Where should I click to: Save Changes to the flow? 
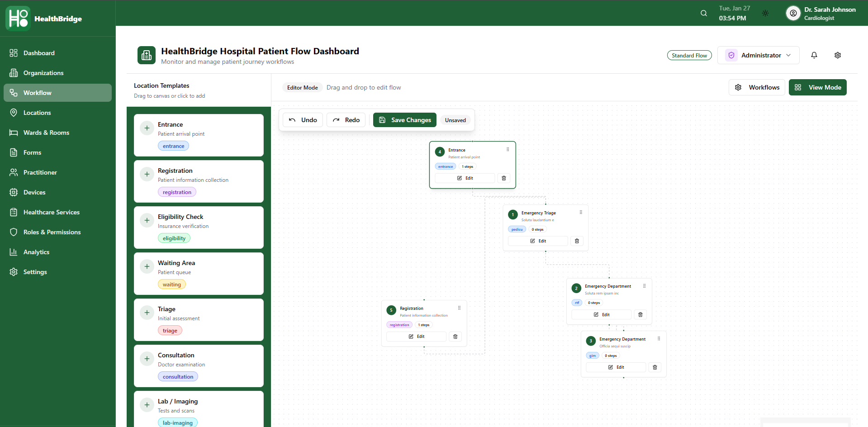point(405,120)
